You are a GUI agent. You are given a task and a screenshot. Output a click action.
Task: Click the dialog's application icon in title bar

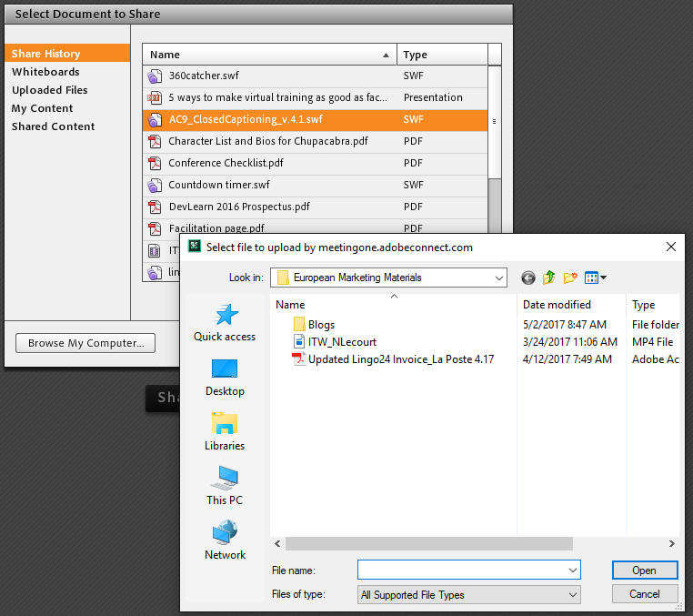(195, 247)
